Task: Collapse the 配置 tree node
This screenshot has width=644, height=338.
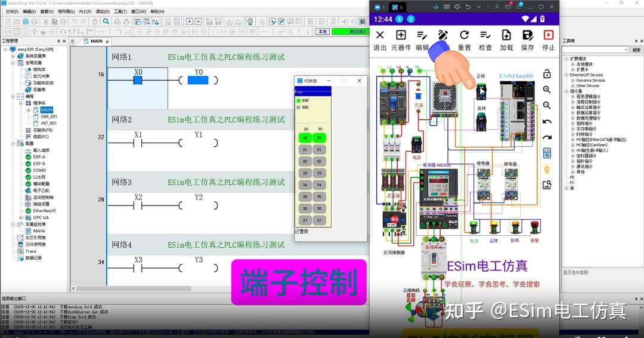Action: (x=13, y=143)
